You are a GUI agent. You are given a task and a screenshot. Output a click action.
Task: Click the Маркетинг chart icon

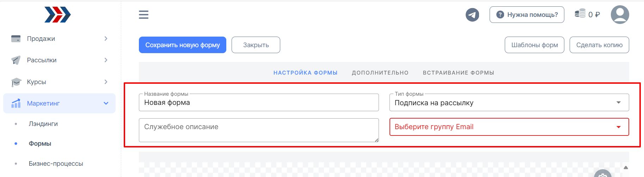[16, 103]
